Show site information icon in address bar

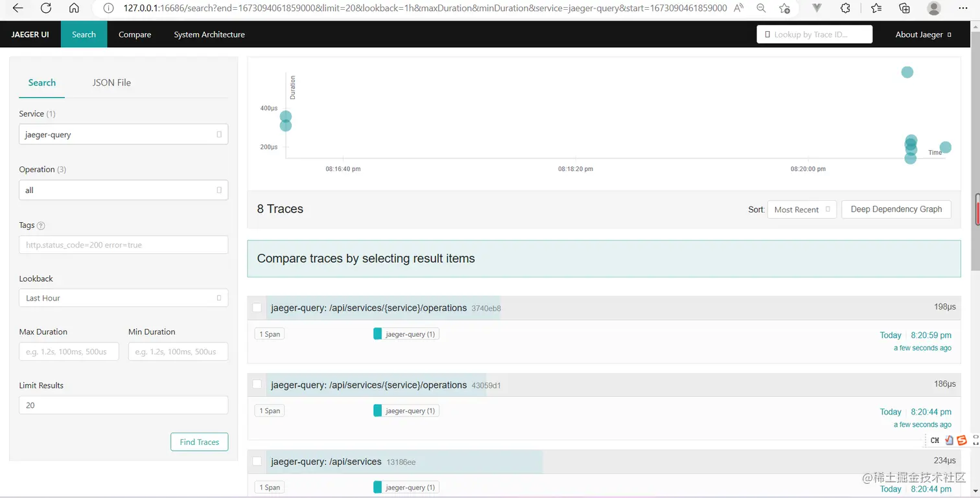(109, 8)
